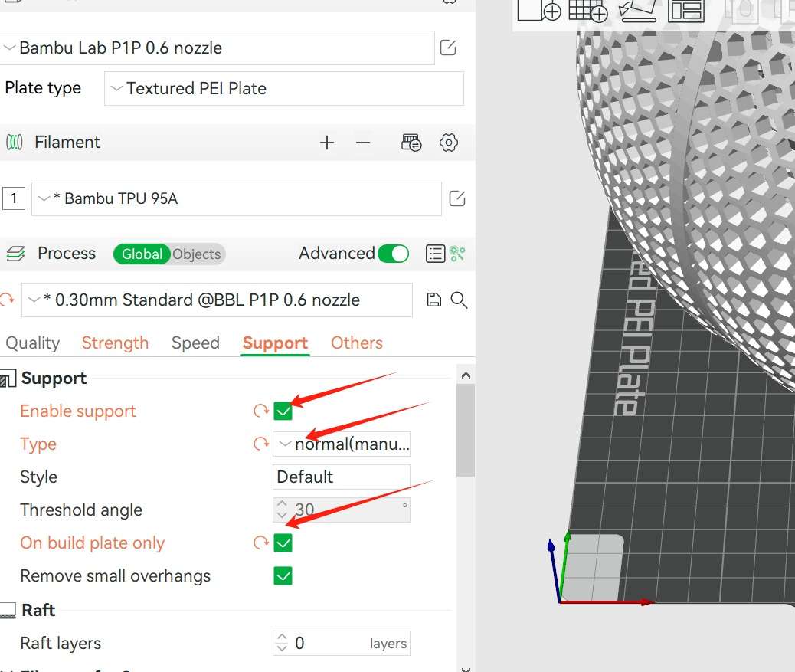Click the Auto orient icon
The width and height of the screenshot is (795, 672).
637,10
